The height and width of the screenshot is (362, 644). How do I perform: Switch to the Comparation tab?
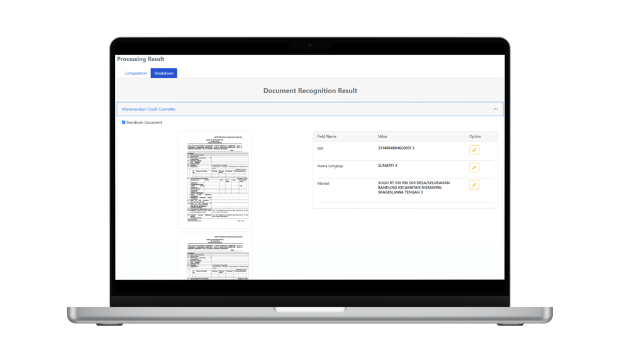pyautogui.click(x=136, y=74)
